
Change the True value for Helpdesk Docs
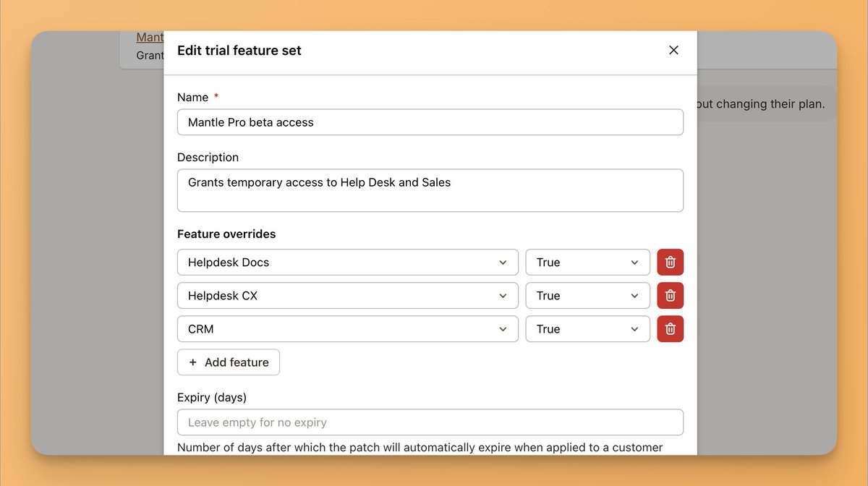pos(587,263)
